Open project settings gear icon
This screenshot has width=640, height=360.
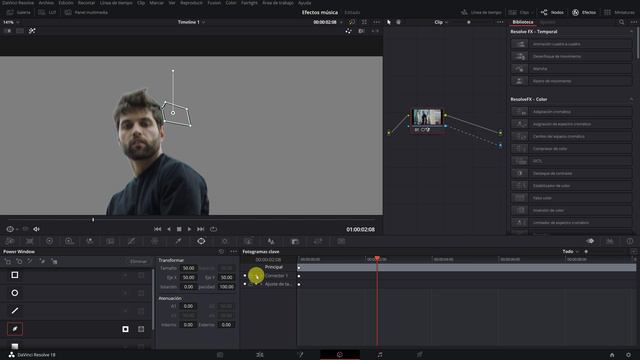coord(628,355)
